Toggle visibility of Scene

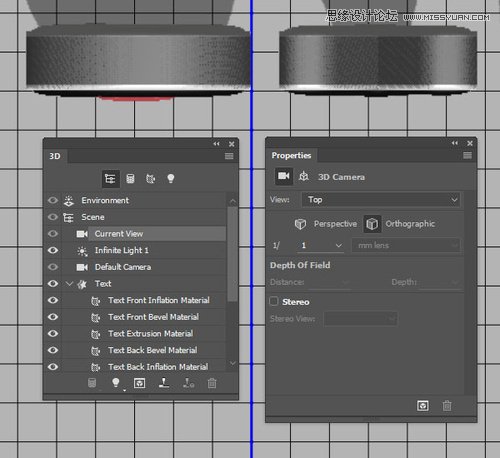(53, 217)
